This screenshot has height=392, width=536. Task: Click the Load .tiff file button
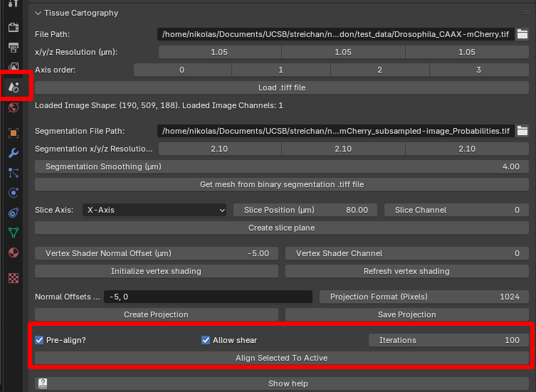[x=282, y=88]
